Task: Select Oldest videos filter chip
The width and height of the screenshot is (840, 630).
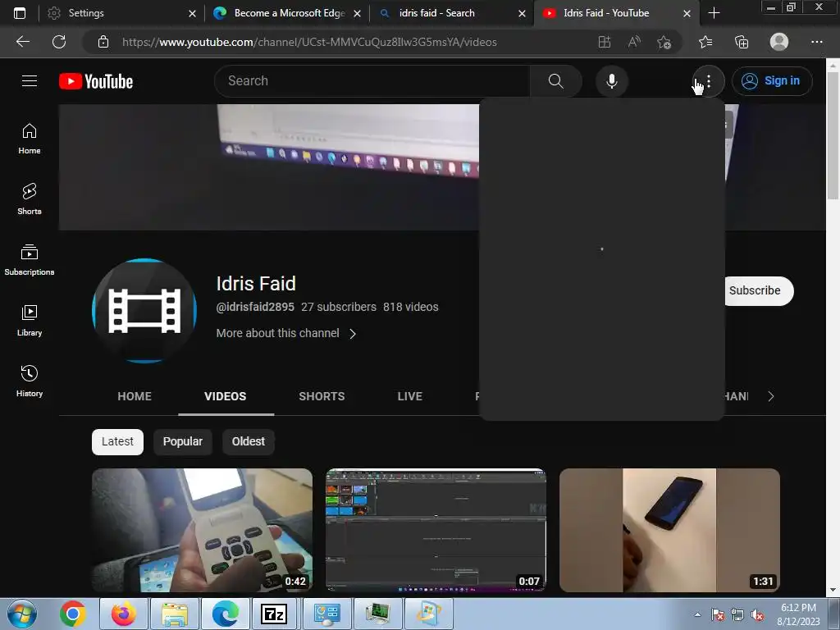Action: (248, 441)
